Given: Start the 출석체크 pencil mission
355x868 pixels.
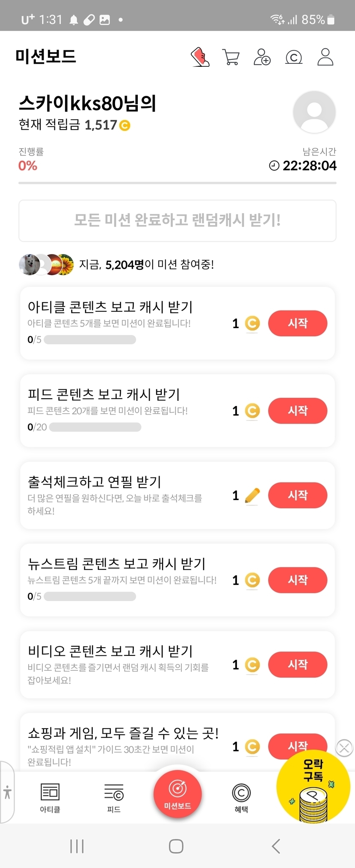Looking at the screenshot, I should pos(298,495).
